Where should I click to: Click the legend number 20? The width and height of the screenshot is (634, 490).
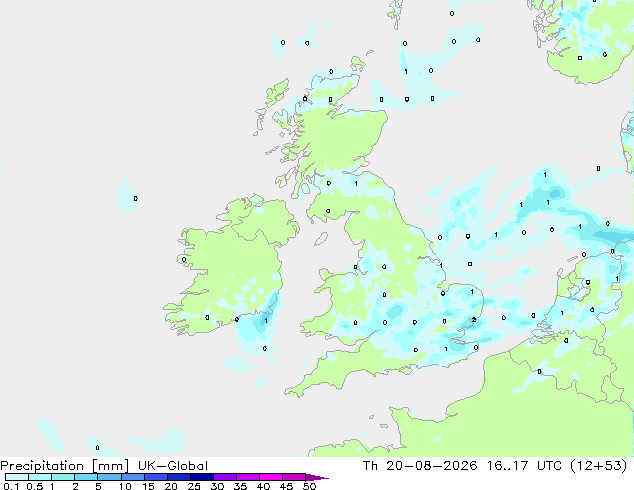click(171, 486)
